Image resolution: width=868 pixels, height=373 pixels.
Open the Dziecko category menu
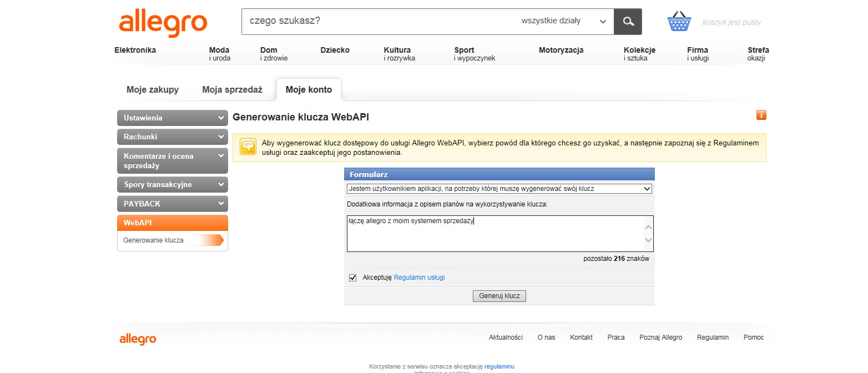pyautogui.click(x=335, y=50)
